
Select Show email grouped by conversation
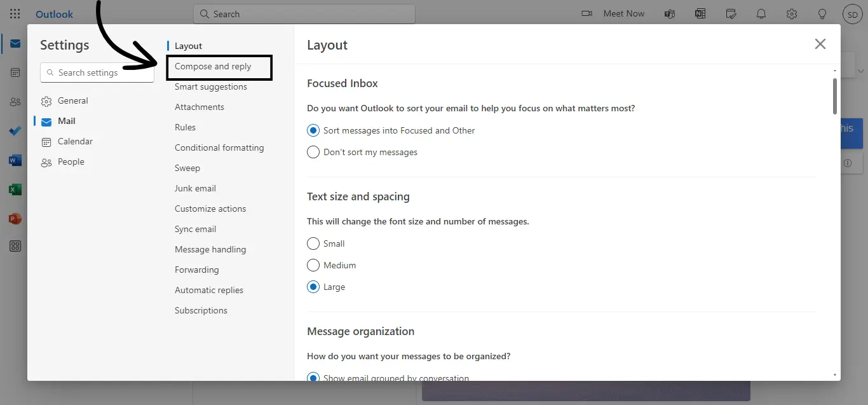[x=313, y=378]
